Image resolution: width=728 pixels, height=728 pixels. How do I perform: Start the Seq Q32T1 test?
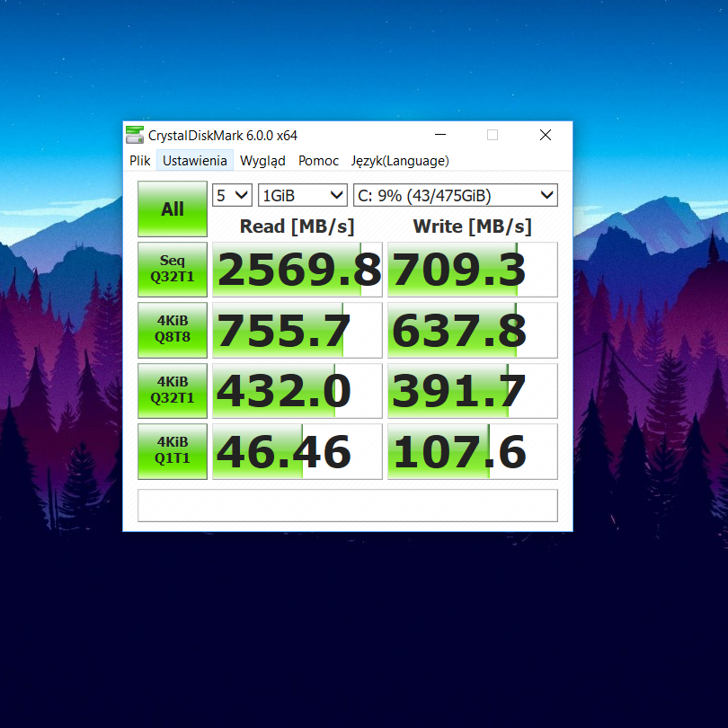click(173, 270)
